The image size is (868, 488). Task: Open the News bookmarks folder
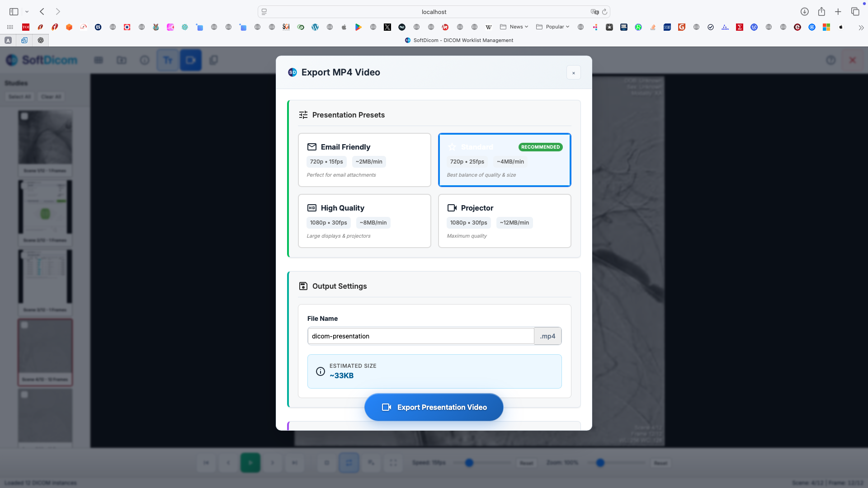pos(514,27)
